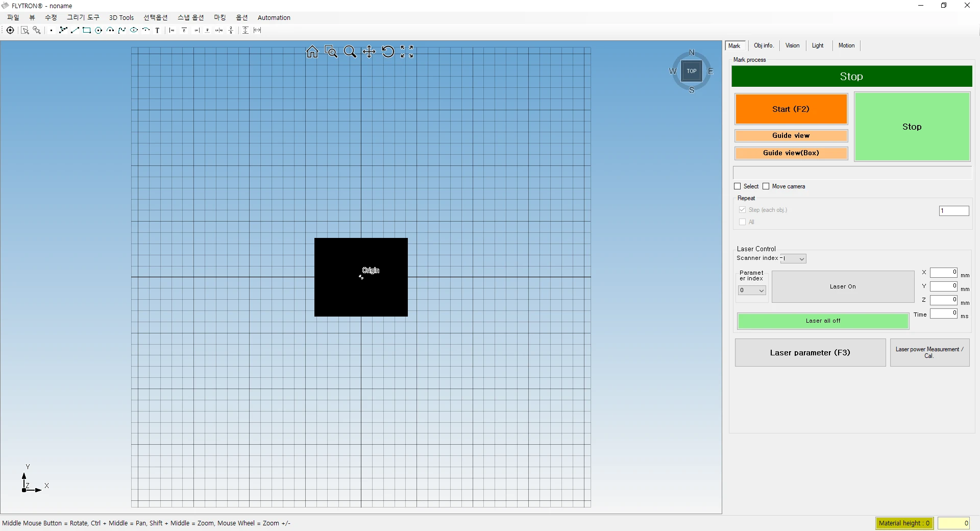
Task: Click the rotate view icon
Action: point(388,52)
